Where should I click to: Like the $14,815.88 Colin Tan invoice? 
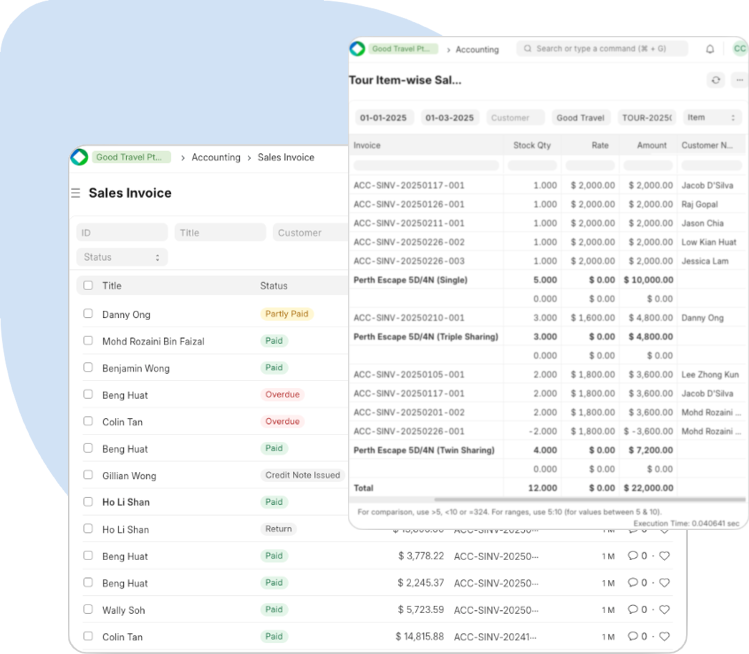point(664,636)
